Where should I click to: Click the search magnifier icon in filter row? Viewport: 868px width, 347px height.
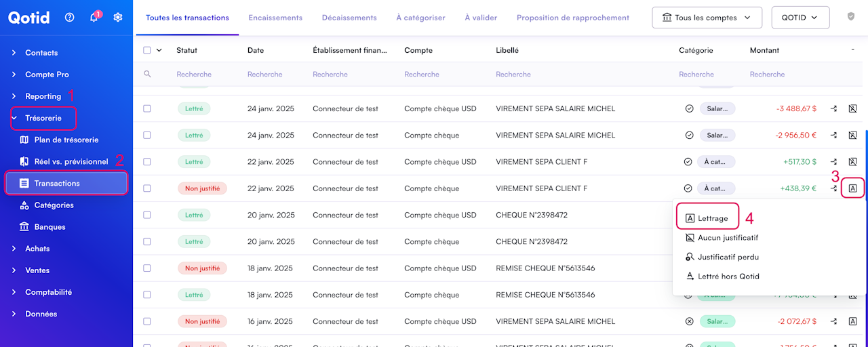click(x=147, y=74)
